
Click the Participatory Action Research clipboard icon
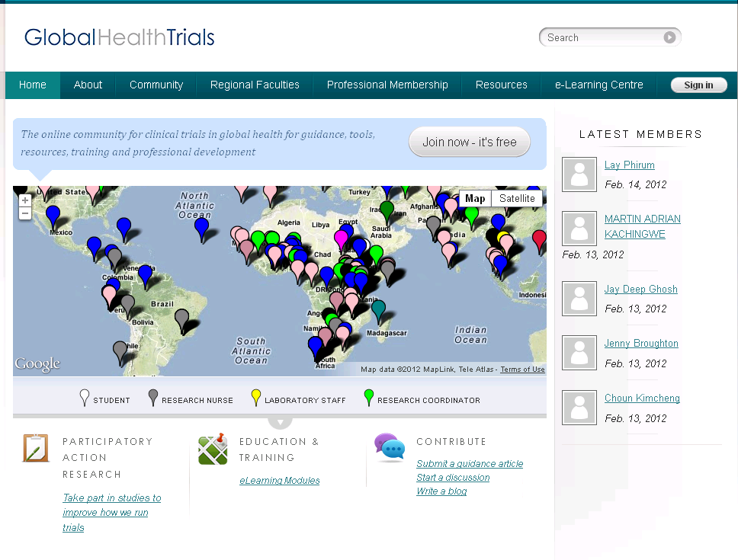(36, 448)
